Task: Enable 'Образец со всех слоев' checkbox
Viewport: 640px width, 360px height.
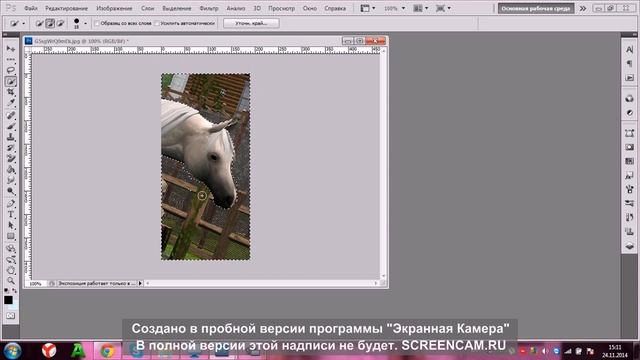Action: [x=97, y=24]
